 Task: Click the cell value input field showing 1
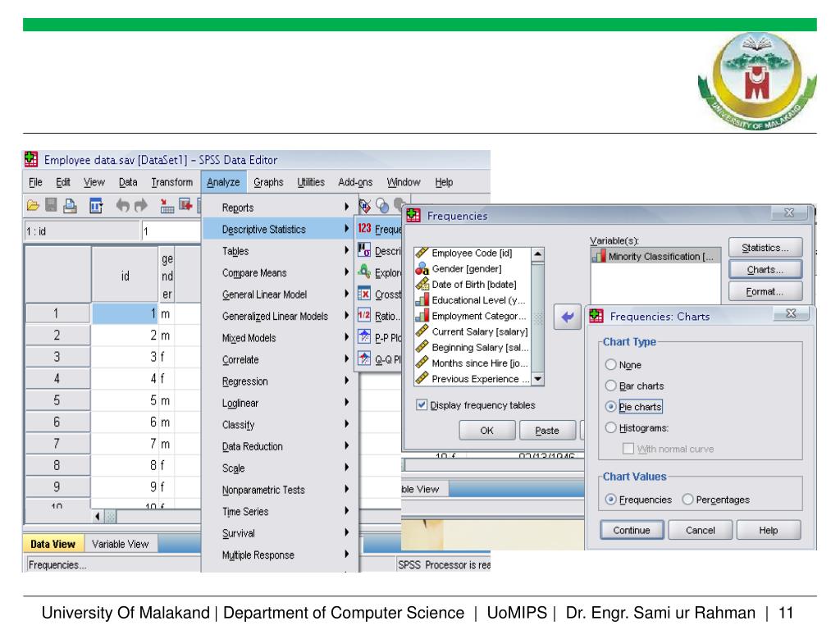(171, 231)
